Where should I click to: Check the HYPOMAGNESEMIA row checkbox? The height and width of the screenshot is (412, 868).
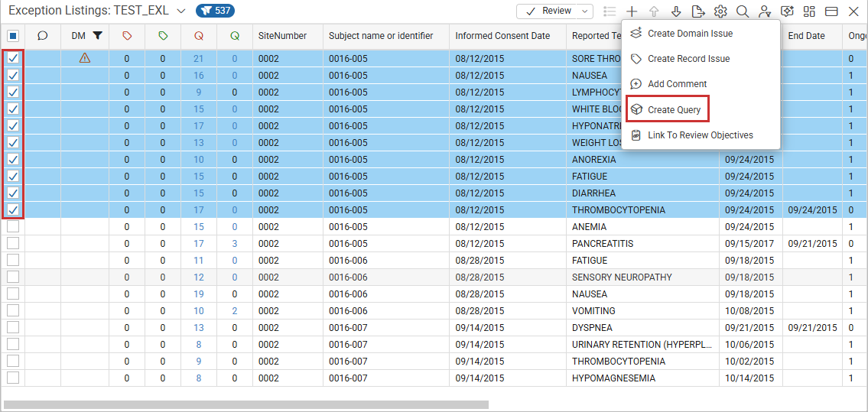coord(13,378)
